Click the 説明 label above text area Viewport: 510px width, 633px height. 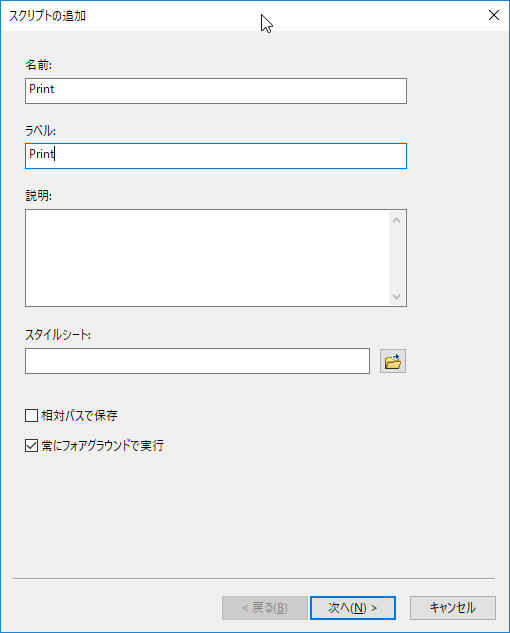[39, 195]
